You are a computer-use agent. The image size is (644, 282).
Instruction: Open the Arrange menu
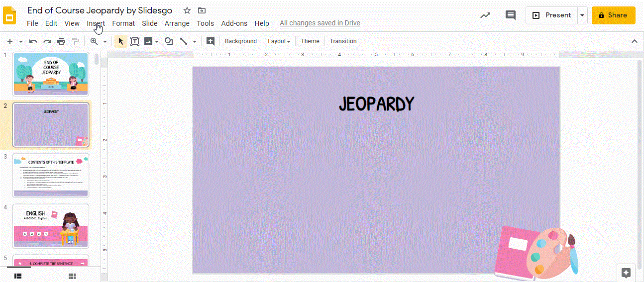coord(177,23)
